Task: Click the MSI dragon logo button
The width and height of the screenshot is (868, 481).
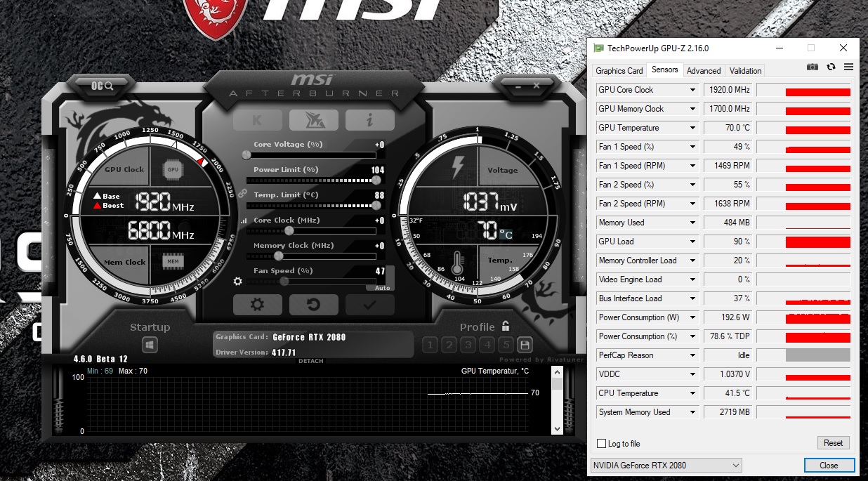Action: pos(313,120)
